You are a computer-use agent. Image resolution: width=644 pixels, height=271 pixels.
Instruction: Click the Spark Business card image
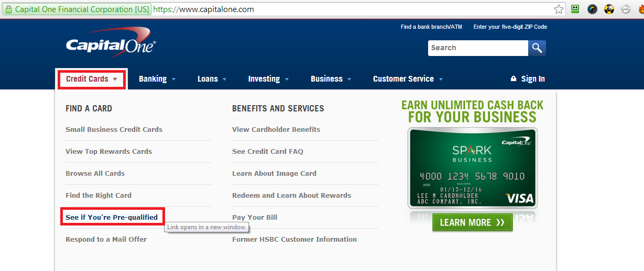(x=472, y=168)
